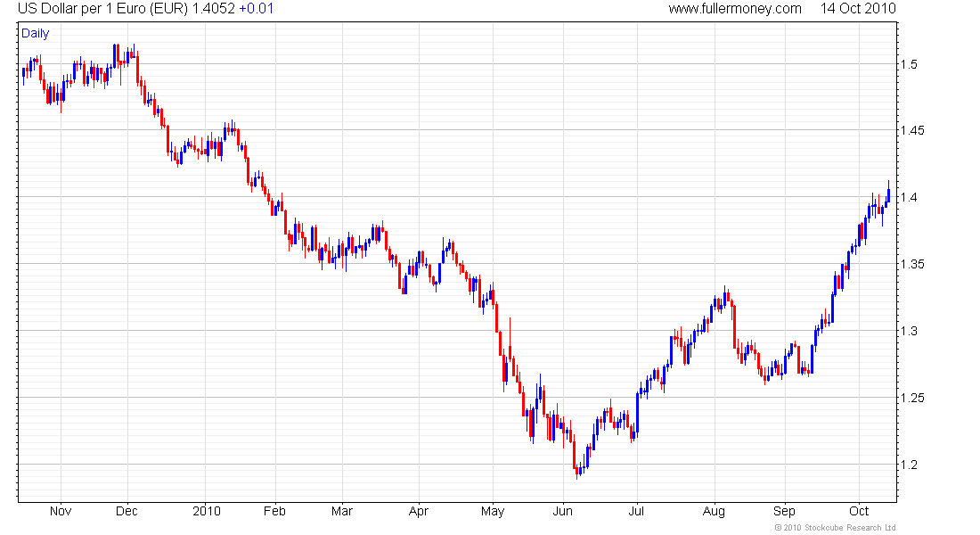Click the Apr month label on time axis
Image resolution: width=980 pixels, height=535 pixels.
coord(418,511)
